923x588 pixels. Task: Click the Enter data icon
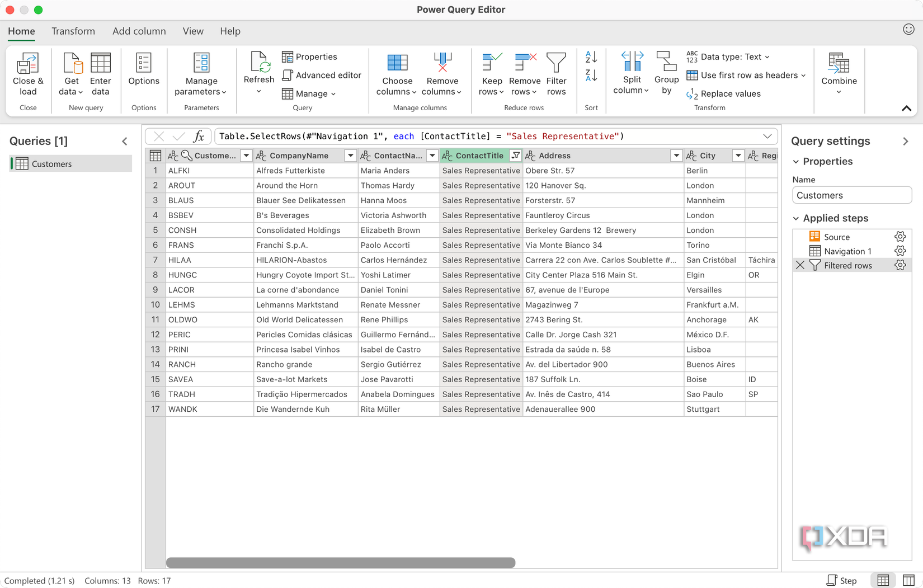point(101,64)
